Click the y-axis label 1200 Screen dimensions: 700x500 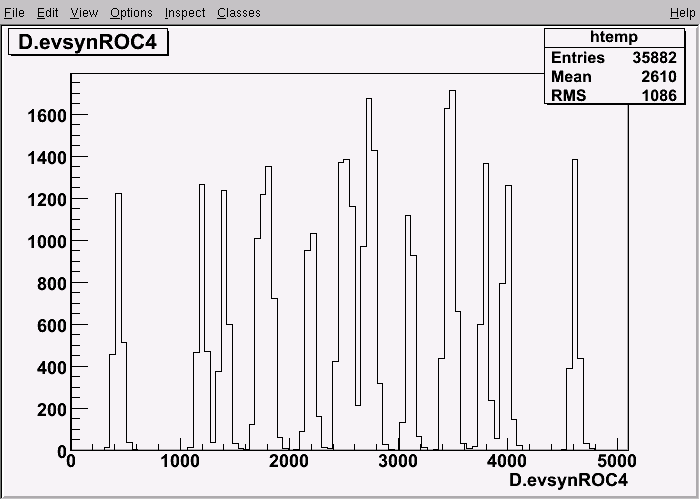pyautogui.click(x=47, y=200)
